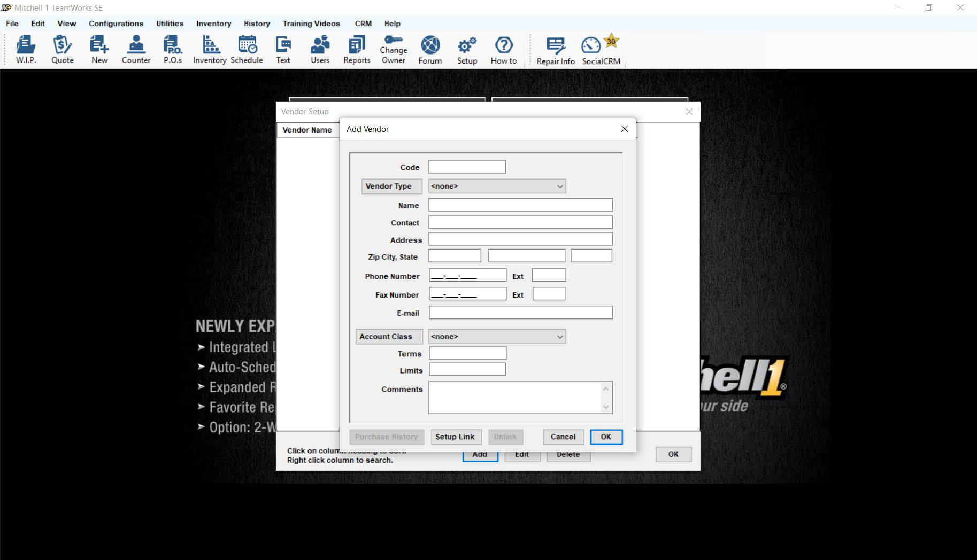Click the Setup Link button
The width and height of the screenshot is (977, 560).
tap(456, 437)
